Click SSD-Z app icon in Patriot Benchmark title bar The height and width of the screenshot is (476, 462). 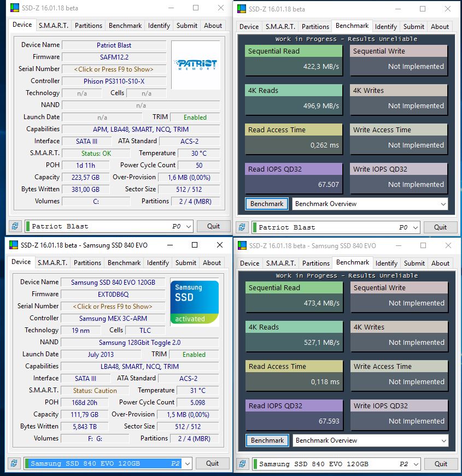tap(242, 9)
